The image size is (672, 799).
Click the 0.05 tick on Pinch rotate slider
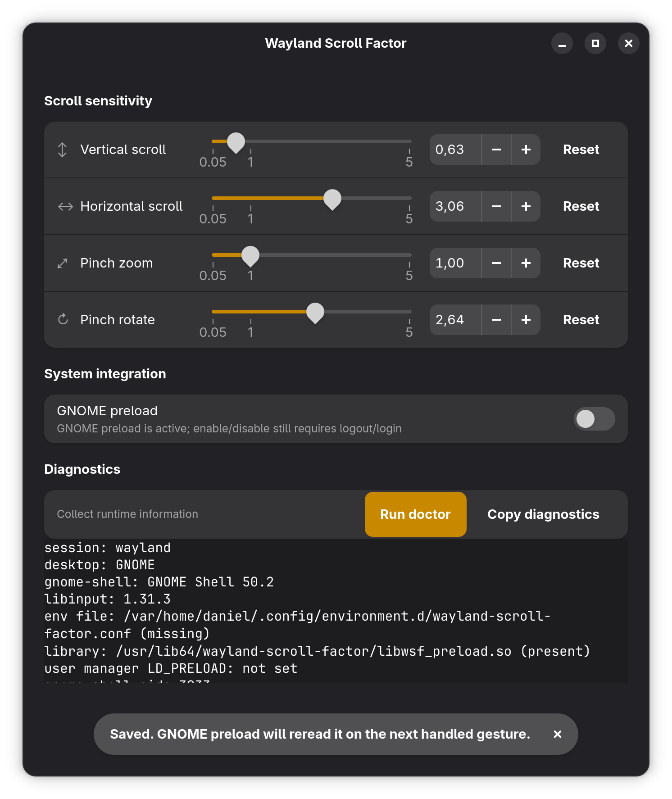tap(213, 329)
